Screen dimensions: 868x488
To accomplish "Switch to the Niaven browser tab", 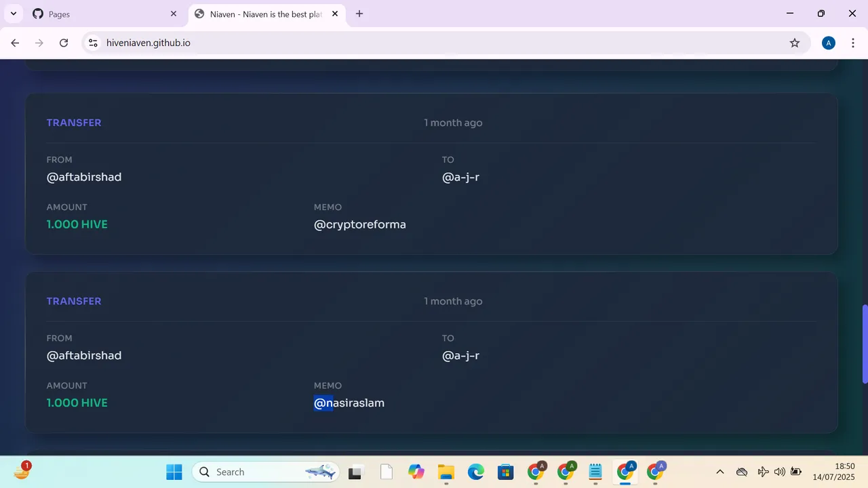I will click(x=267, y=14).
